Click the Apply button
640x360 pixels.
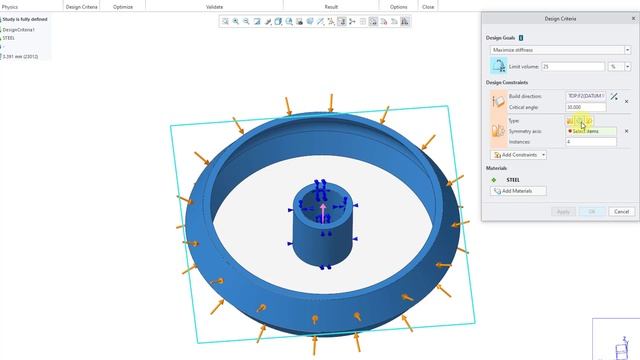pyautogui.click(x=563, y=211)
